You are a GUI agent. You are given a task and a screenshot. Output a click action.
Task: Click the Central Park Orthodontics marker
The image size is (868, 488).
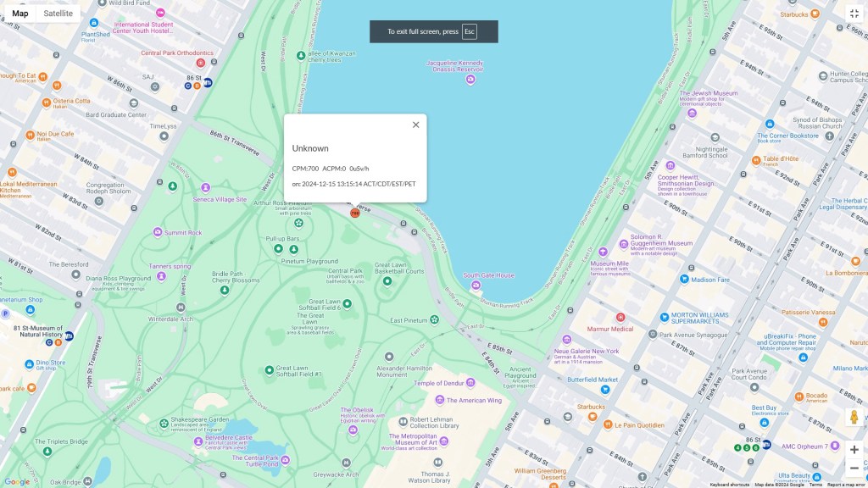click(x=201, y=63)
